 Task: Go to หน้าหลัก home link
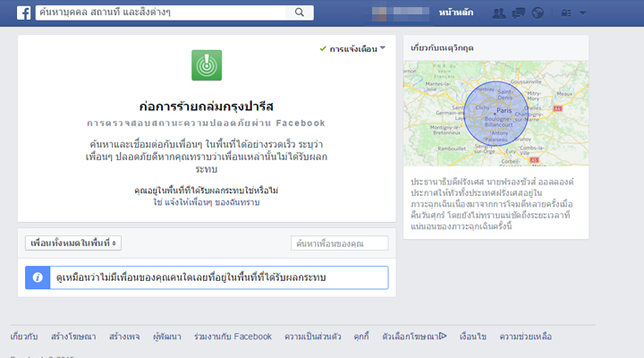click(456, 13)
